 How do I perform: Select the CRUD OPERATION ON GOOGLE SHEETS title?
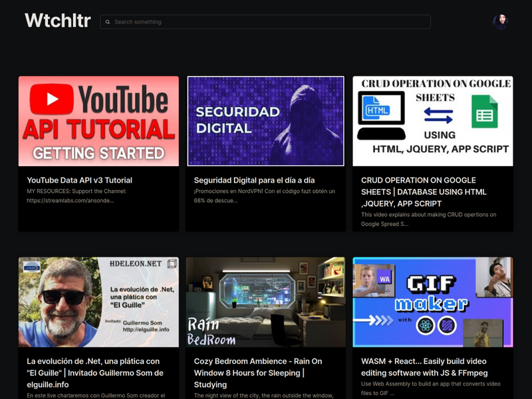(424, 192)
